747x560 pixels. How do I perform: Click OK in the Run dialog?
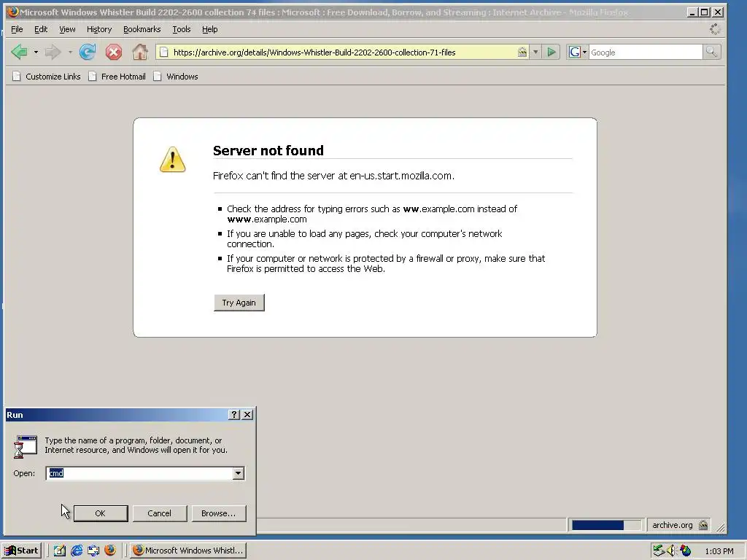tap(101, 513)
